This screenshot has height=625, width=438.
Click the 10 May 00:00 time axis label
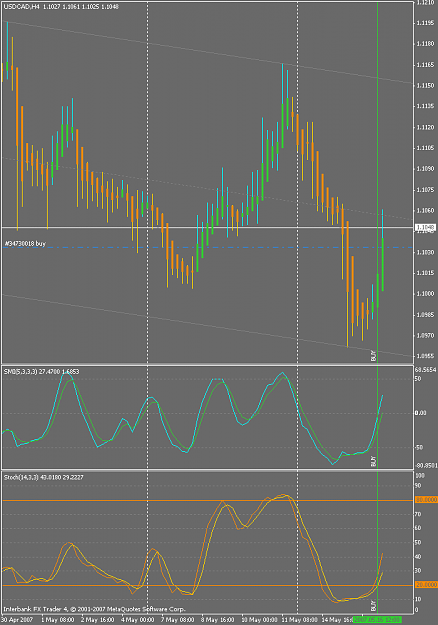(x=259, y=620)
